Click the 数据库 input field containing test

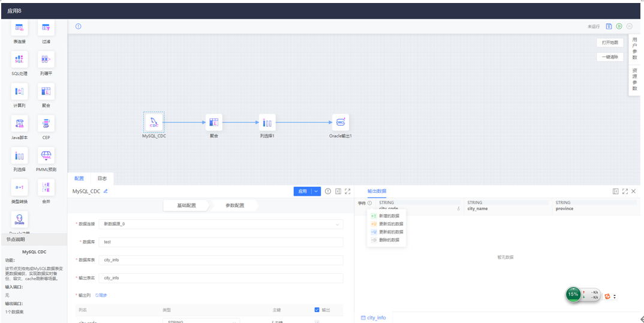tap(221, 242)
